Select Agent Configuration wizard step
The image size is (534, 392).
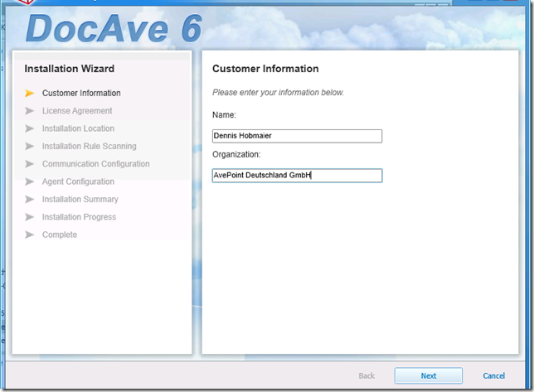coord(78,181)
